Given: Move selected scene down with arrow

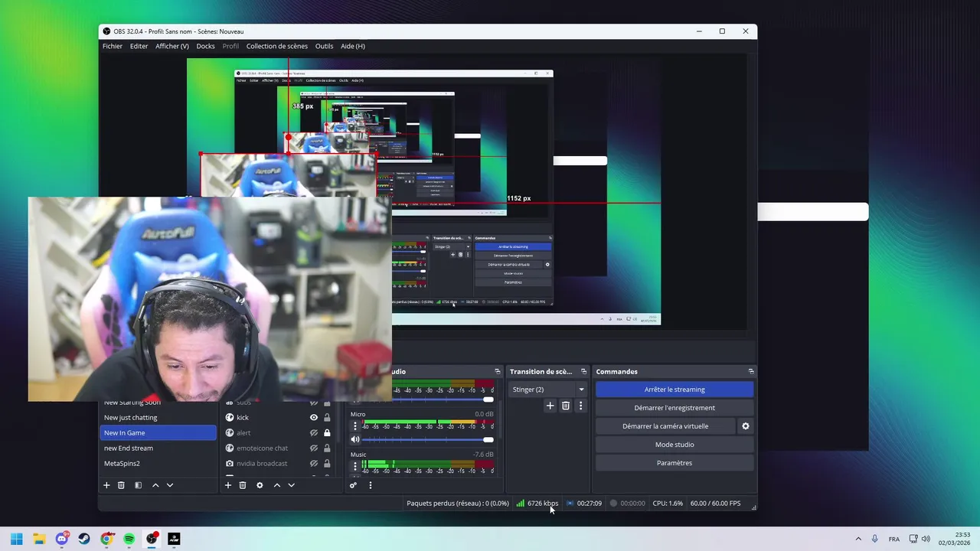Looking at the screenshot, I should pyautogui.click(x=170, y=485).
